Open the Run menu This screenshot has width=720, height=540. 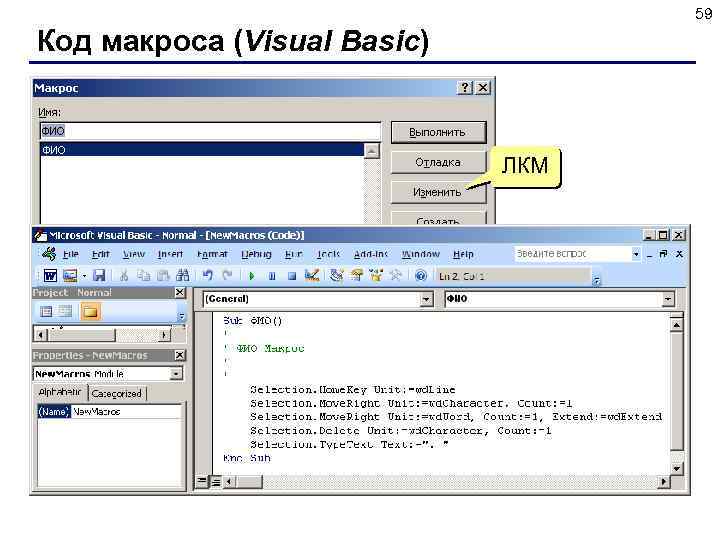point(293,254)
